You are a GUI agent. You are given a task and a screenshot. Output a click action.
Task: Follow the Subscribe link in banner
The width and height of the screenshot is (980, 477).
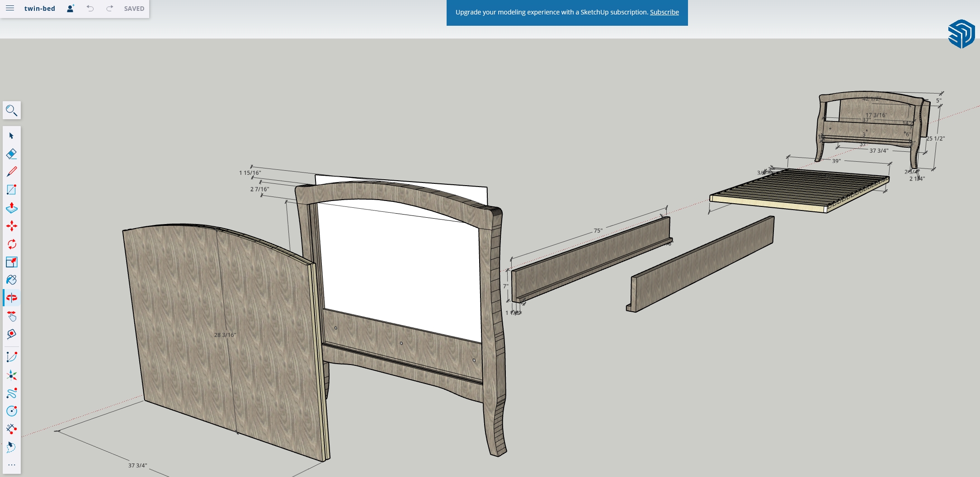coord(664,12)
